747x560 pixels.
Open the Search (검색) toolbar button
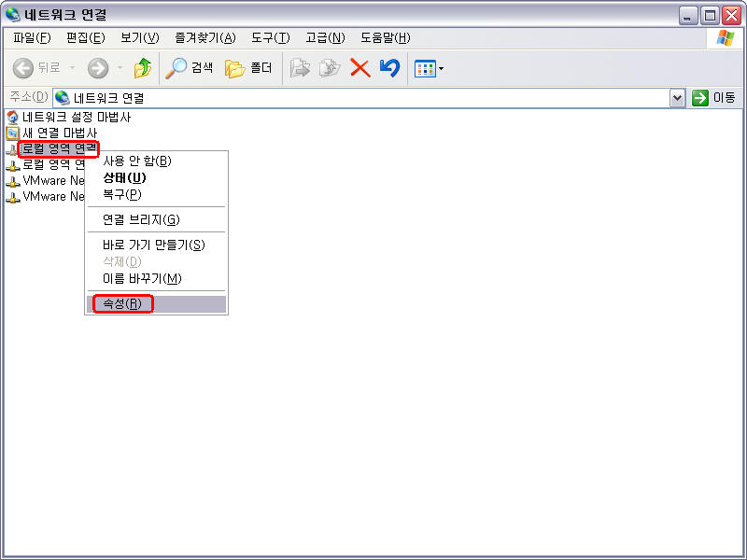pyautogui.click(x=190, y=68)
